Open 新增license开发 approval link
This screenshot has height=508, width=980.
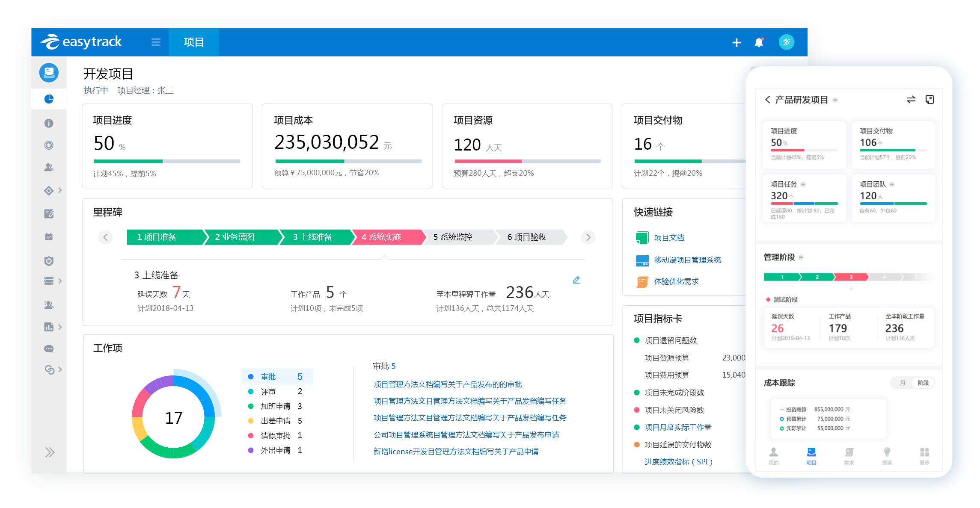(456, 452)
